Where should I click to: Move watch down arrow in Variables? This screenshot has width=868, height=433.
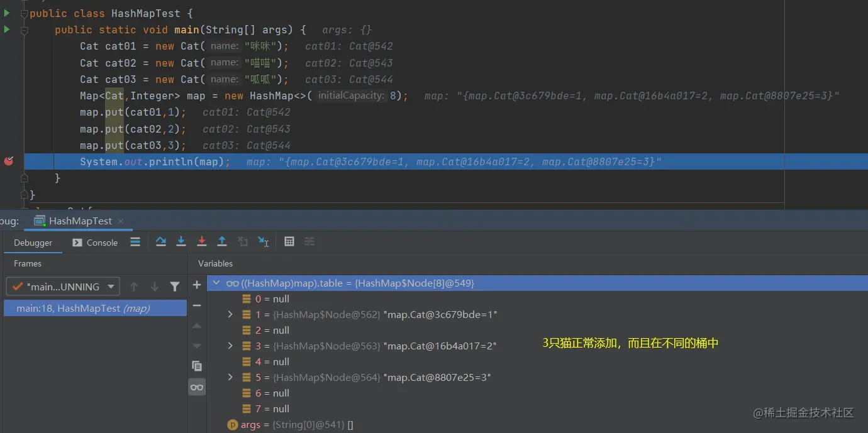pyautogui.click(x=197, y=346)
